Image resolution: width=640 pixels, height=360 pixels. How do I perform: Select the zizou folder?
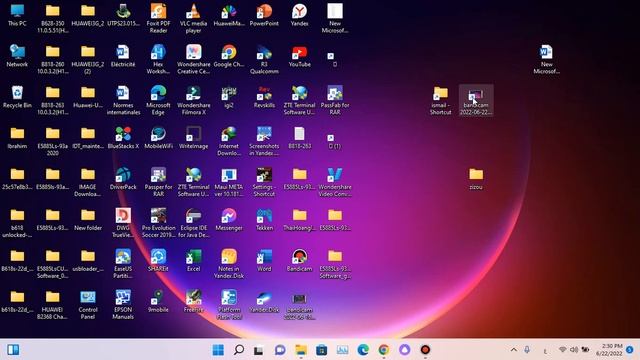(x=476, y=178)
